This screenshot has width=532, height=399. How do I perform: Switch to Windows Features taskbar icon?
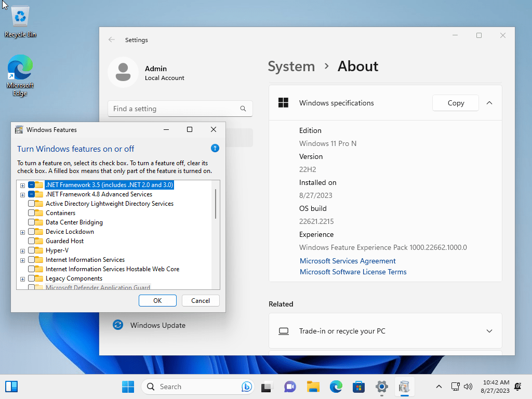point(404,387)
